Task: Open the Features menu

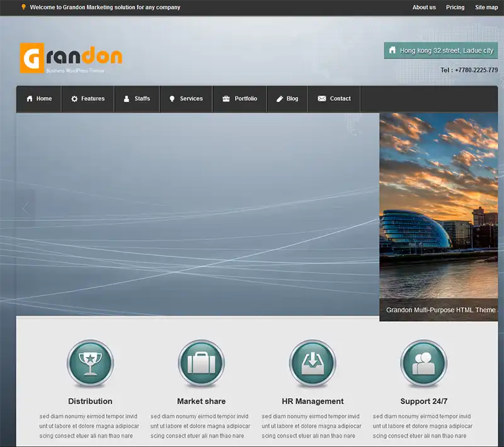Action: click(88, 99)
